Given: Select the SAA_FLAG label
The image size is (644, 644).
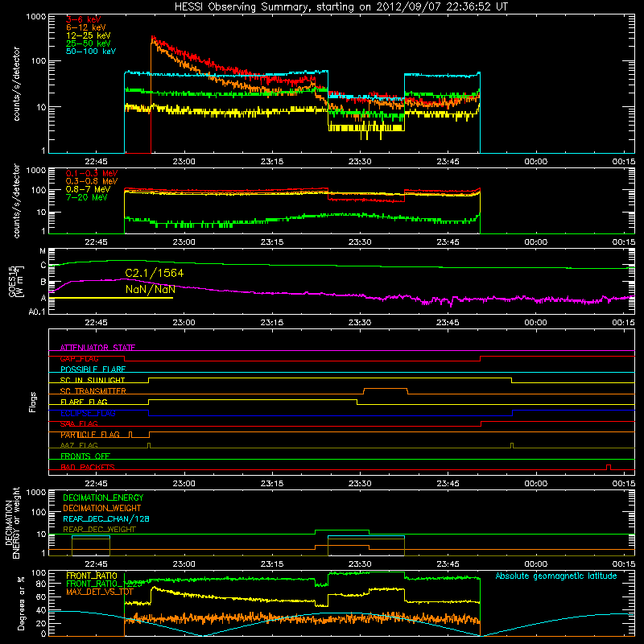Looking at the screenshot, I should pyautogui.click(x=79, y=424).
